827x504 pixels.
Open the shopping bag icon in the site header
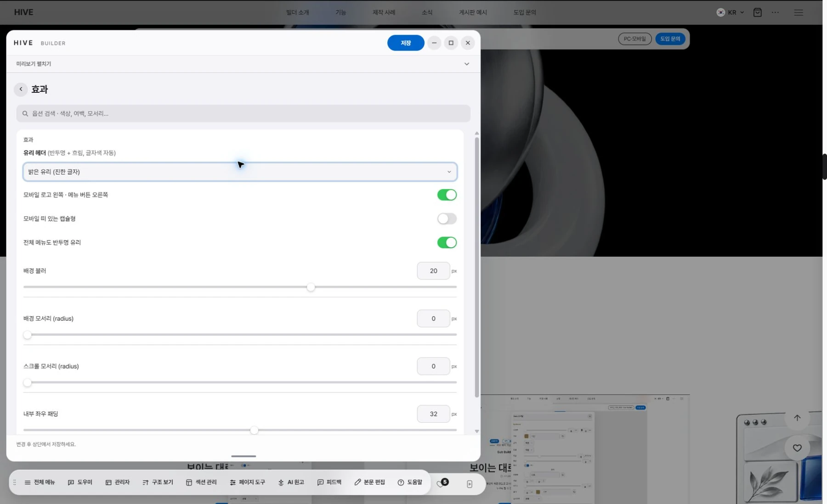click(x=758, y=12)
